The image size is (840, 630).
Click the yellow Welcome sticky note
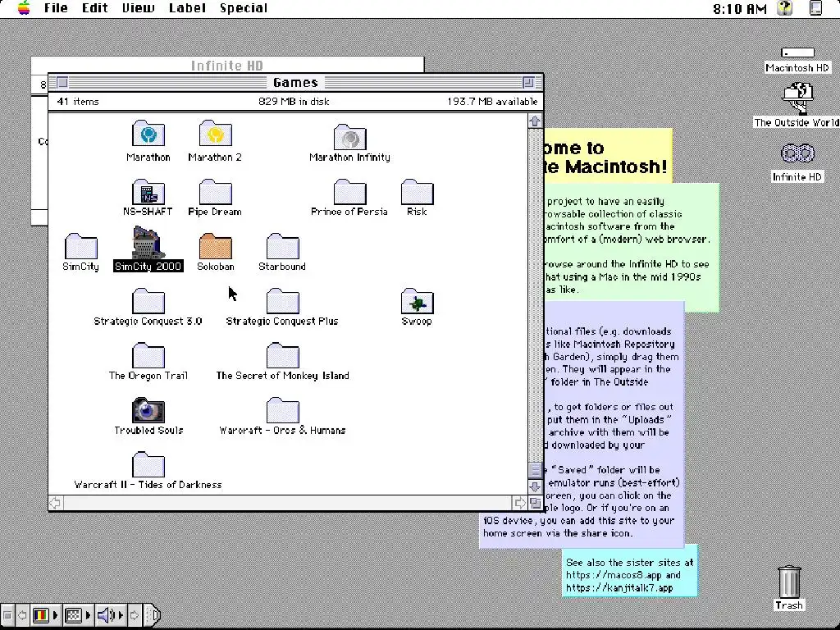608,156
